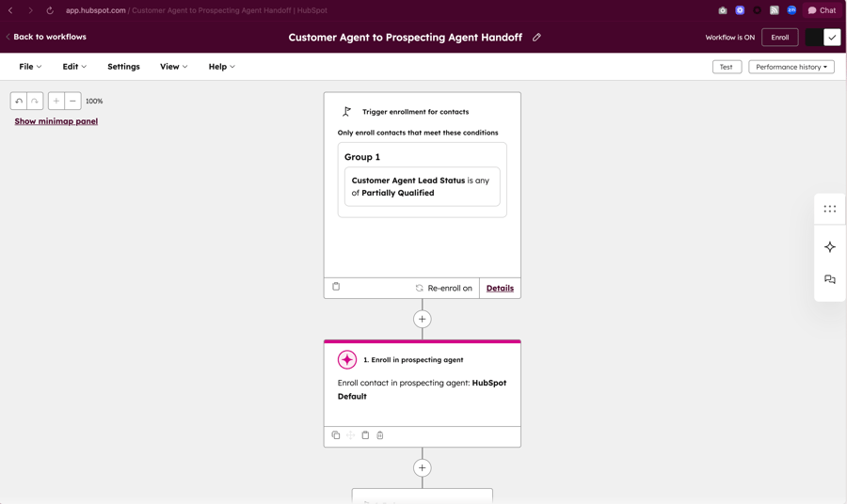Open the sparkle AI assistant side panel
This screenshot has height=504, width=847.
[x=829, y=247]
